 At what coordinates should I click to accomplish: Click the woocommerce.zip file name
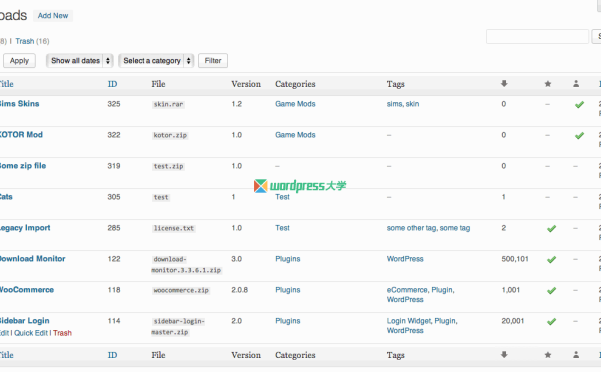coord(181,290)
